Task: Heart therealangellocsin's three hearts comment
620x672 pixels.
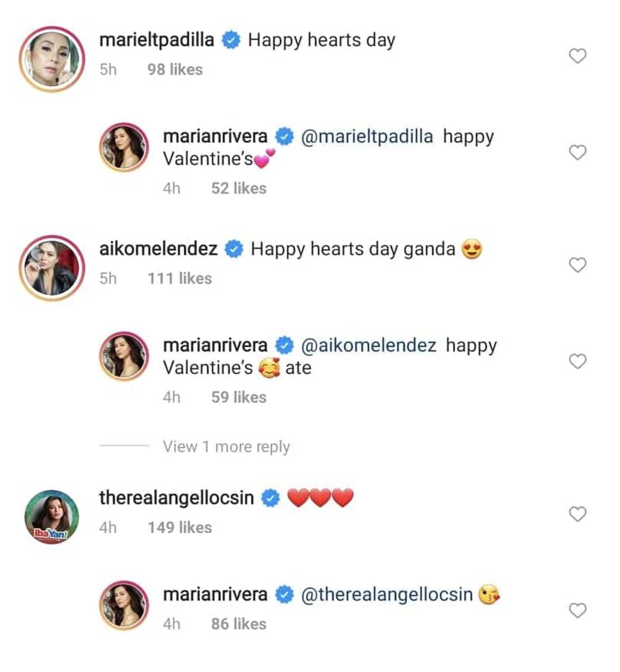Action: click(x=577, y=514)
